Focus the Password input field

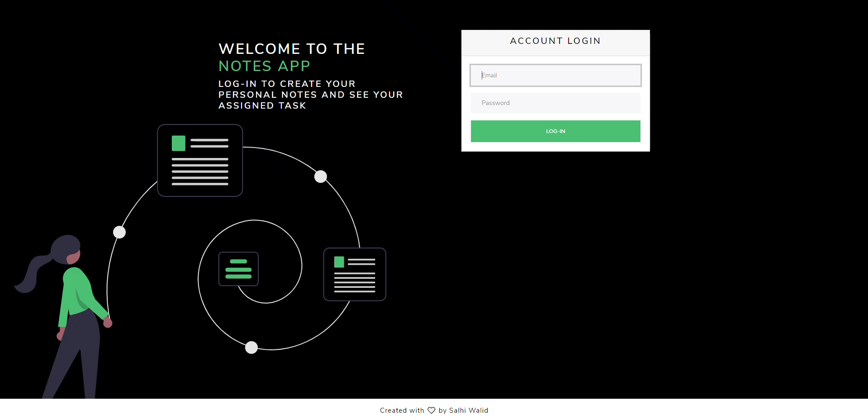(x=555, y=103)
